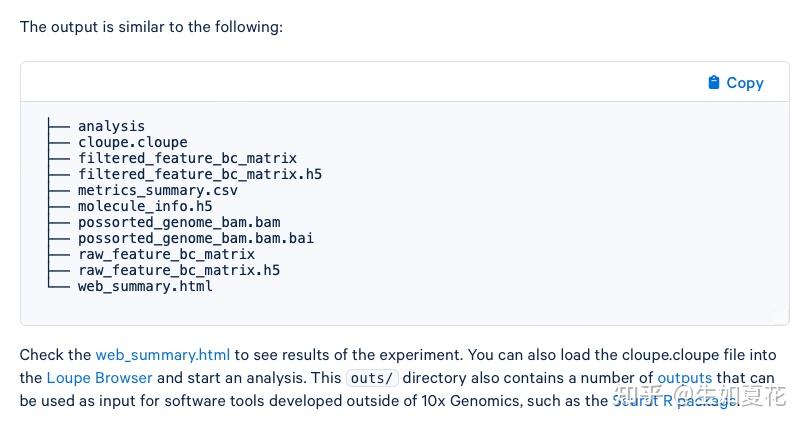Click cloupe.cloupe in file tree

click(132, 142)
